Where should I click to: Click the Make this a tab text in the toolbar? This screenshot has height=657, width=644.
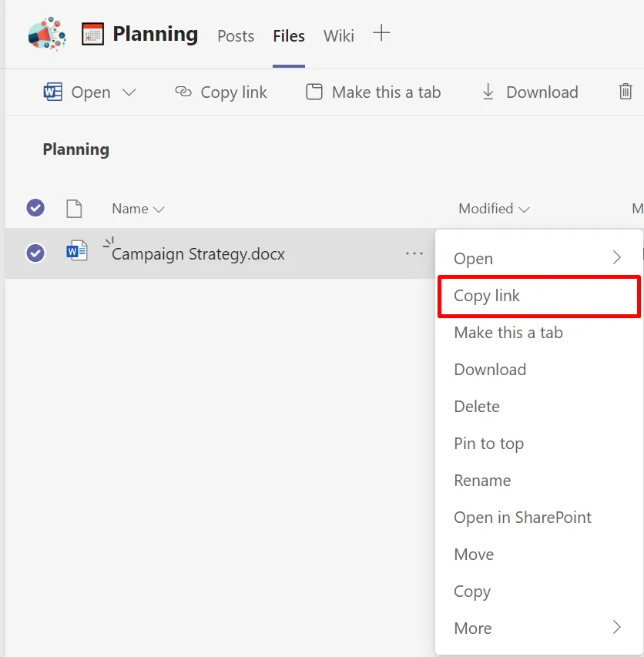[x=386, y=92]
